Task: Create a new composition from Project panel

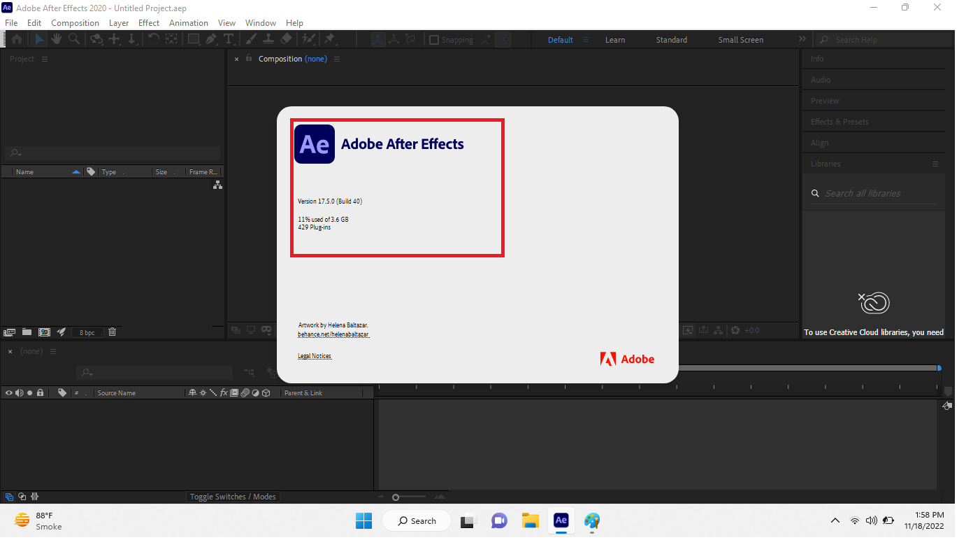Action: point(44,332)
